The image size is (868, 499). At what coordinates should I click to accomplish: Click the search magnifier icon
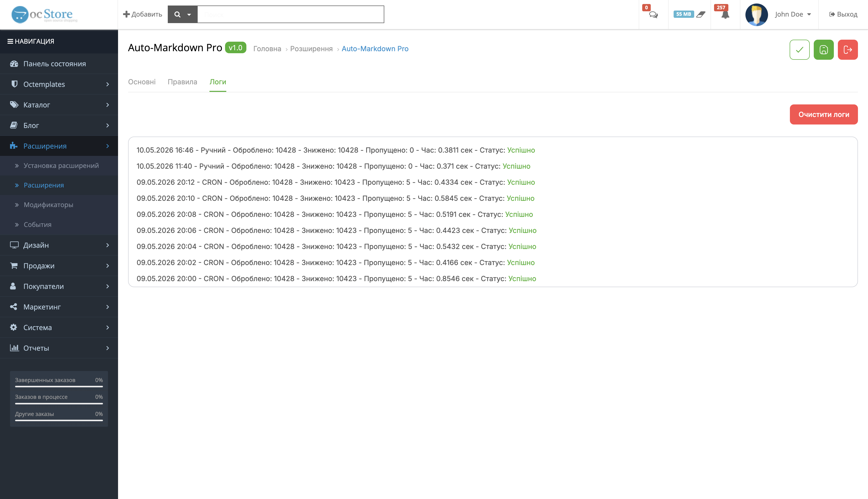click(x=177, y=14)
